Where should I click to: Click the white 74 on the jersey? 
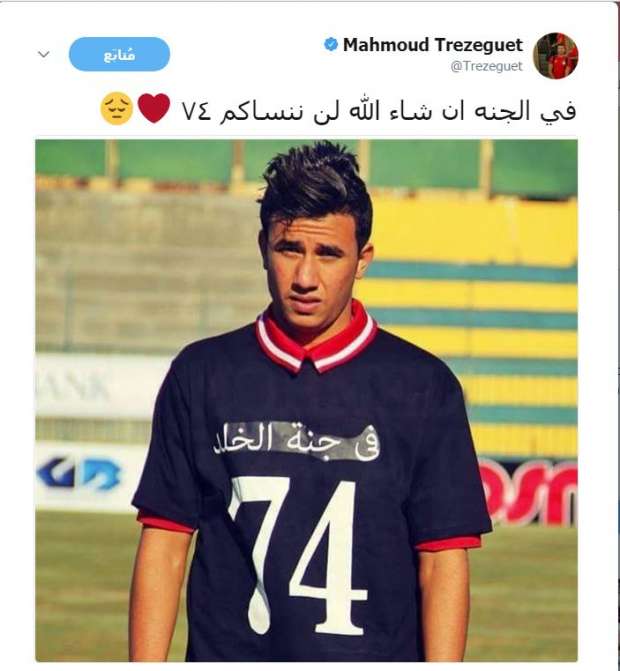(x=297, y=555)
